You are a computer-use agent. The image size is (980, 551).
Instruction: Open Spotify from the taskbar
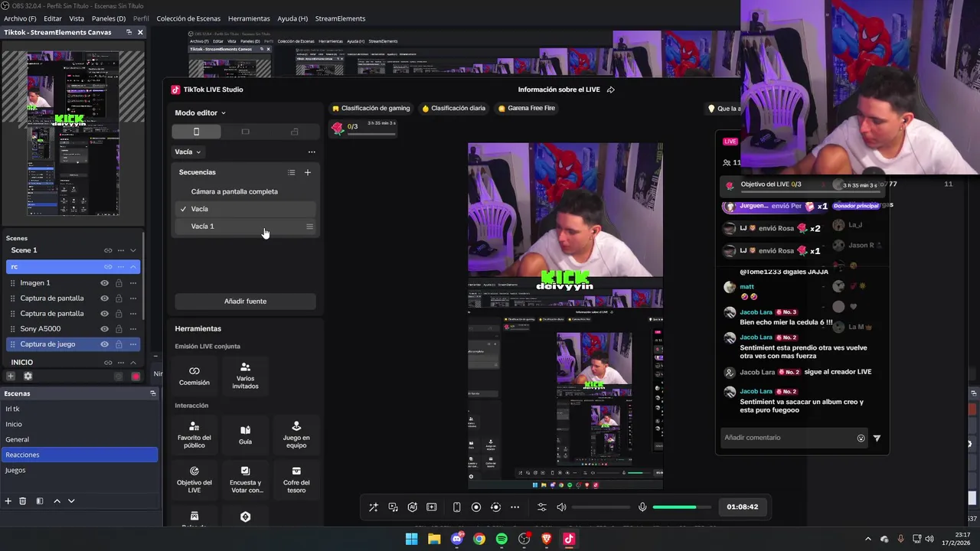pos(501,539)
